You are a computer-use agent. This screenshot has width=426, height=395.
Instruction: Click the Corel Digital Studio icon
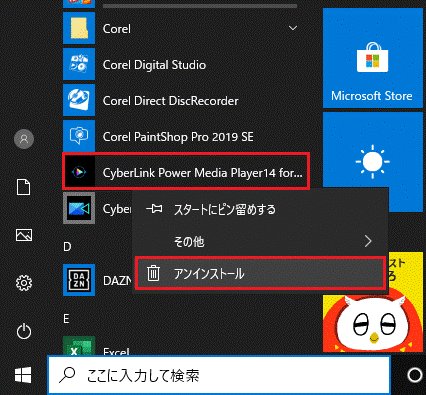[79, 64]
